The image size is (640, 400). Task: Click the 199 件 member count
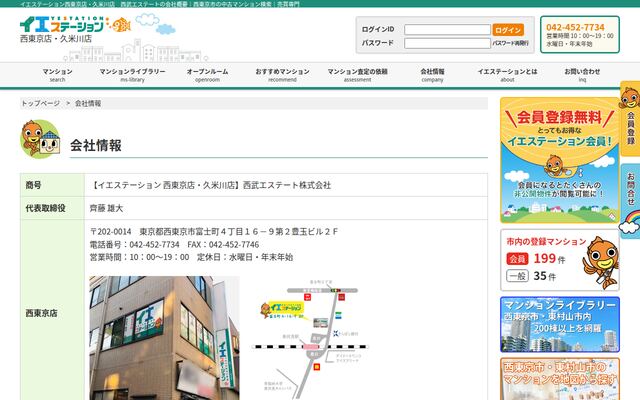(549, 259)
